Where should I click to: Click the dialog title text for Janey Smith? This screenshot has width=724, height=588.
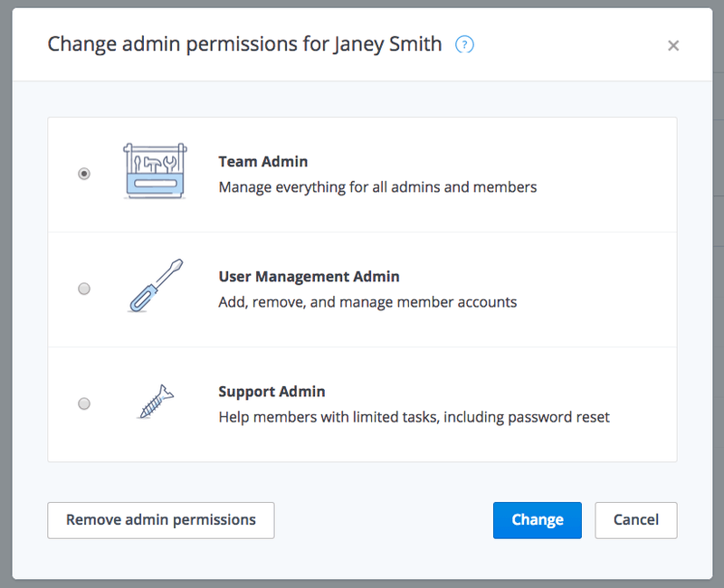pos(244,43)
